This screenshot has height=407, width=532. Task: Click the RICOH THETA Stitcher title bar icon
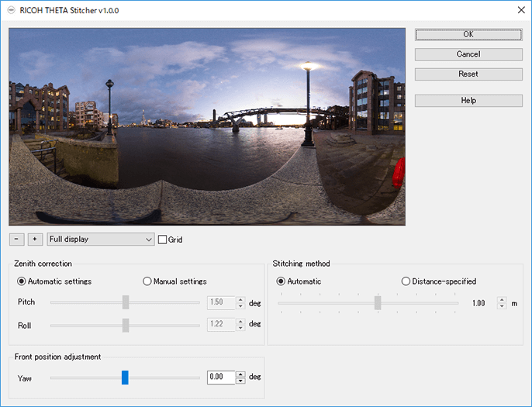click(x=10, y=11)
